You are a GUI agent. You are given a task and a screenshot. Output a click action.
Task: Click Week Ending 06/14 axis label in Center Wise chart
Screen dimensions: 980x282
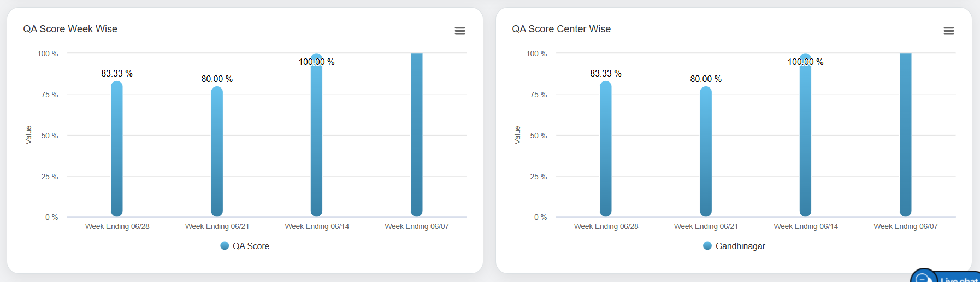coord(806,226)
